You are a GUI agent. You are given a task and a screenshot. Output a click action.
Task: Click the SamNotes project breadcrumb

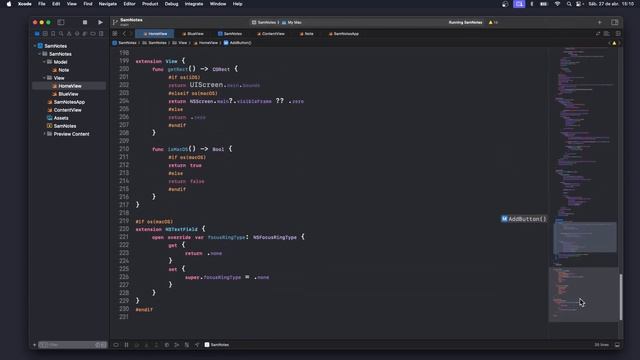(x=124, y=43)
